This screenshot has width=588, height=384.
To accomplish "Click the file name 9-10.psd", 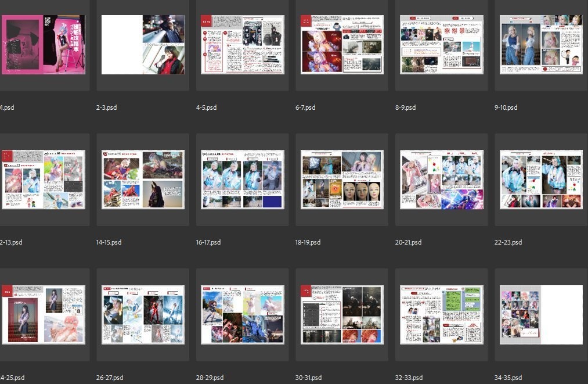I will pos(506,107).
